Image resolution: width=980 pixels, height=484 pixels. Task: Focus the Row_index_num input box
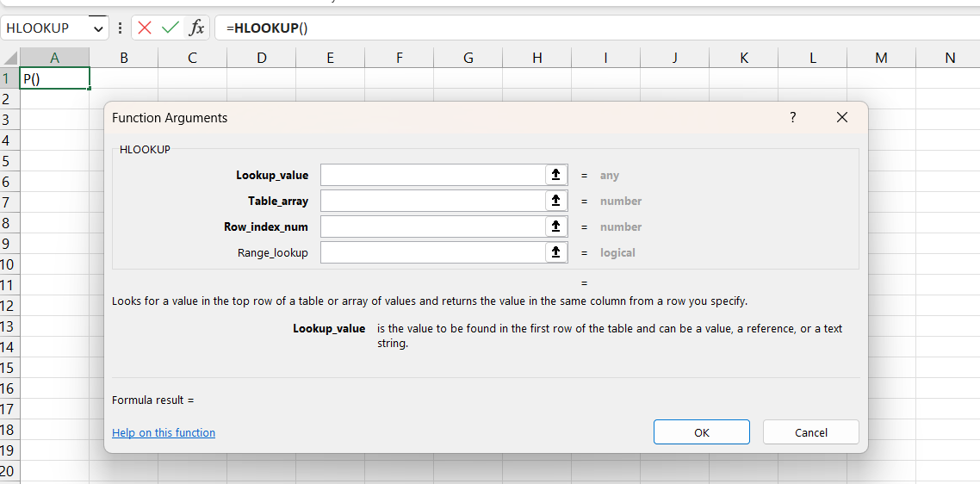pyautogui.click(x=432, y=226)
